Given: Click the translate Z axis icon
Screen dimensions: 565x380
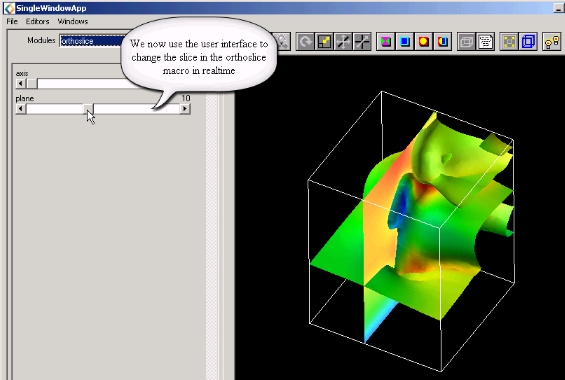Looking at the screenshot, I should (362, 41).
